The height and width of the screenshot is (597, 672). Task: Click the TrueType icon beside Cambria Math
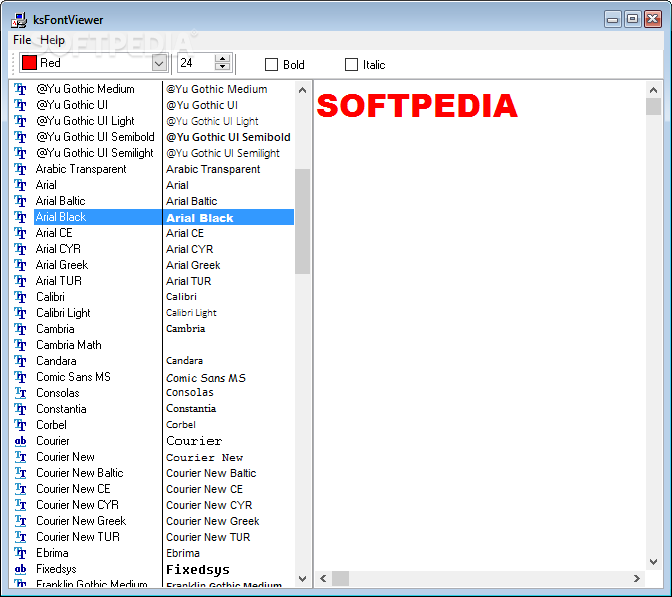click(20, 345)
